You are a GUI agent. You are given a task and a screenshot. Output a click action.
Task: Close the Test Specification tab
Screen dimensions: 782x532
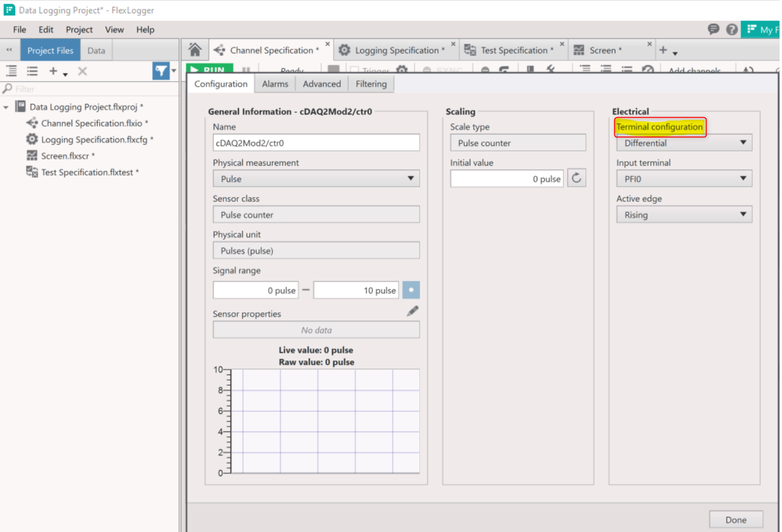pos(562,44)
